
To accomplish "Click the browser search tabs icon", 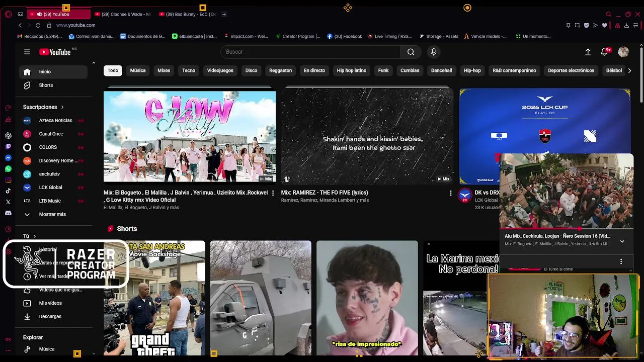I will 609,14.
